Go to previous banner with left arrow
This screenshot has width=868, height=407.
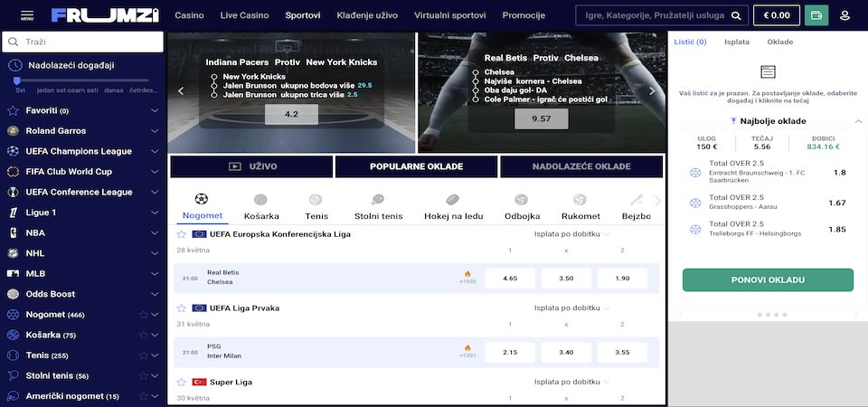tap(181, 91)
